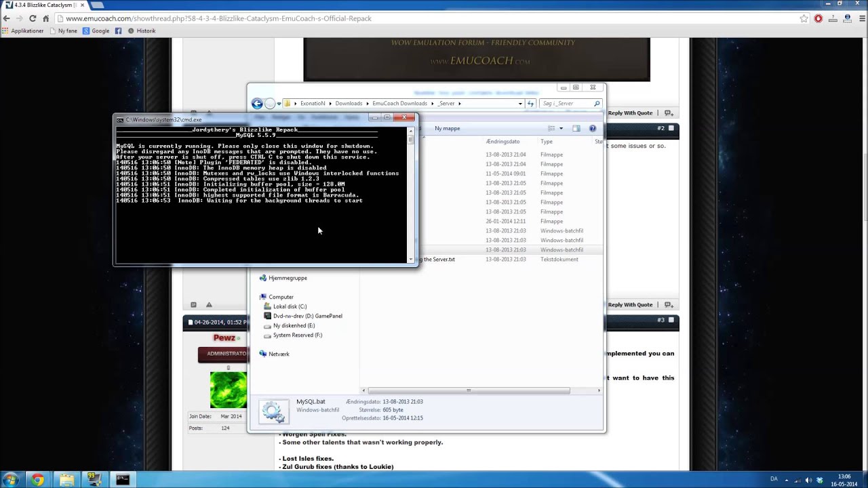Sort by the Ændringsdato column header
868x488 pixels.
(x=502, y=142)
